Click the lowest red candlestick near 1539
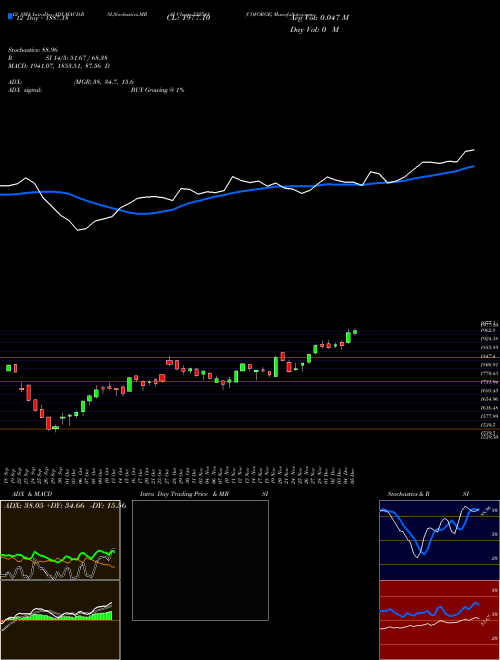The width and height of the screenshot is (500, 660). [48, 423]
